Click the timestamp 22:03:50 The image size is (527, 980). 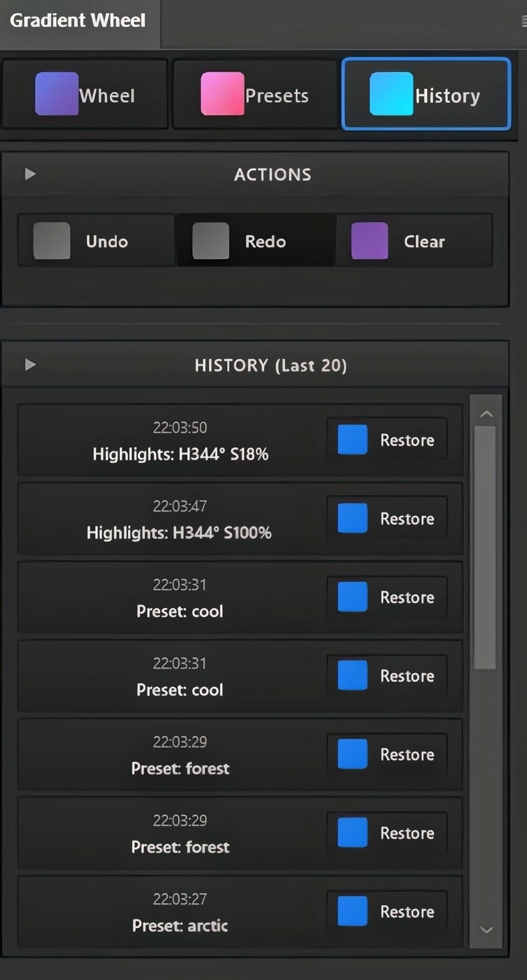pyautogui.click(x=180, y=427)
